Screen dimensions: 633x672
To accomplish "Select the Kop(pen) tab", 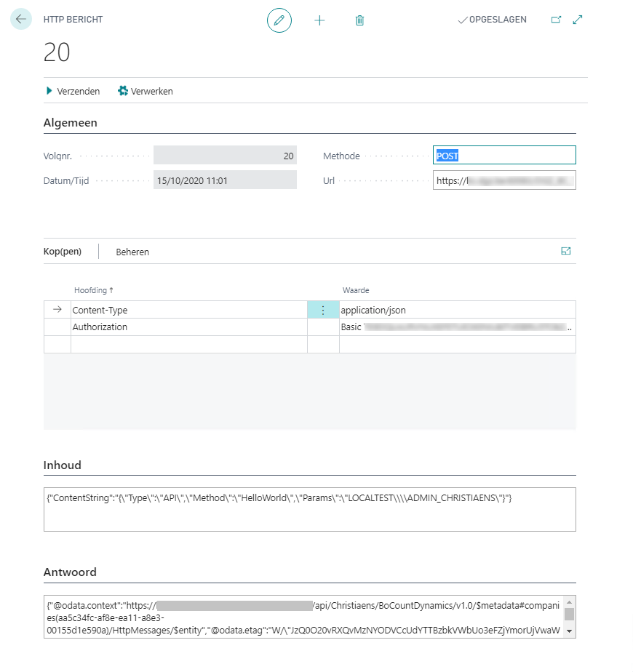I will point(63,252).
